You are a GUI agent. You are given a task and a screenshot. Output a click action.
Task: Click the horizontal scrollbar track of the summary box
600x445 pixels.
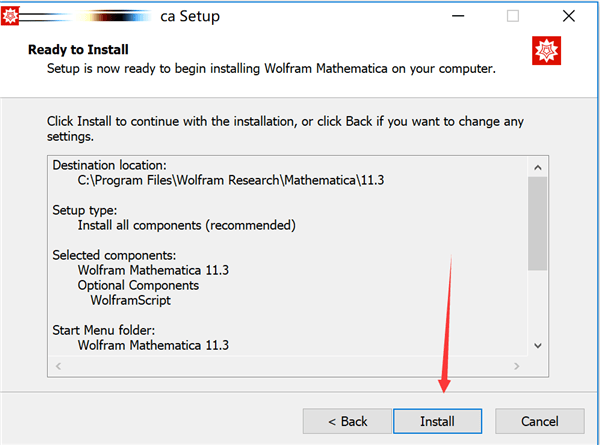tap(290, 366)
